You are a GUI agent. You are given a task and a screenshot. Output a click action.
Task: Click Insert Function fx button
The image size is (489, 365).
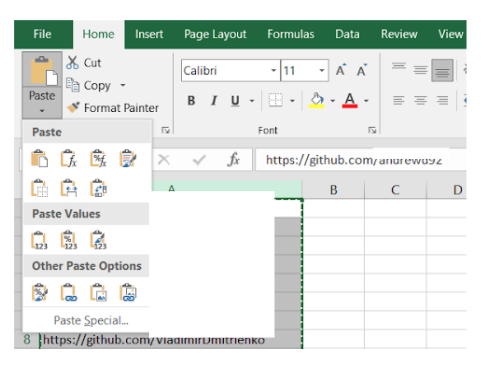[234, 160]
